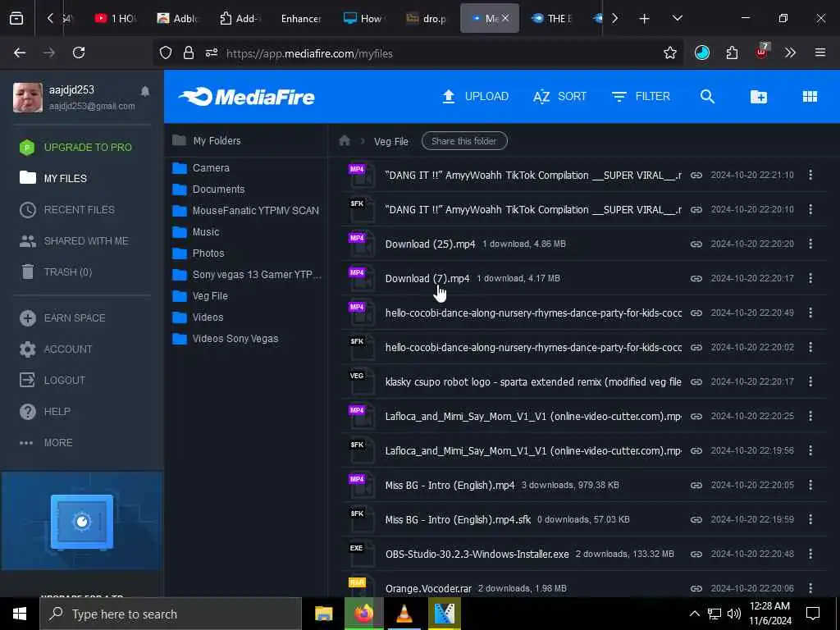Copy share link icon for Miss BG - Intro (English).mp4
This screenshot has height=630, width=840.
[x=696, y=485]
